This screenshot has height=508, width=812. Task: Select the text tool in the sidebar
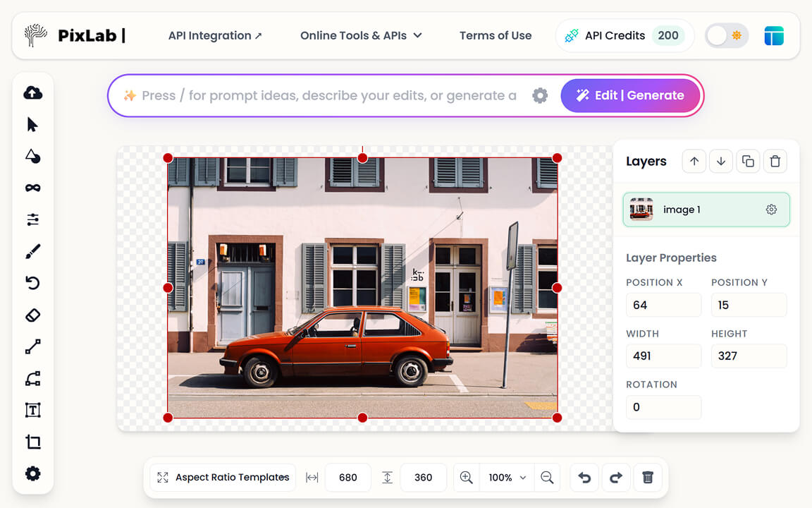(x=32, y=410)
